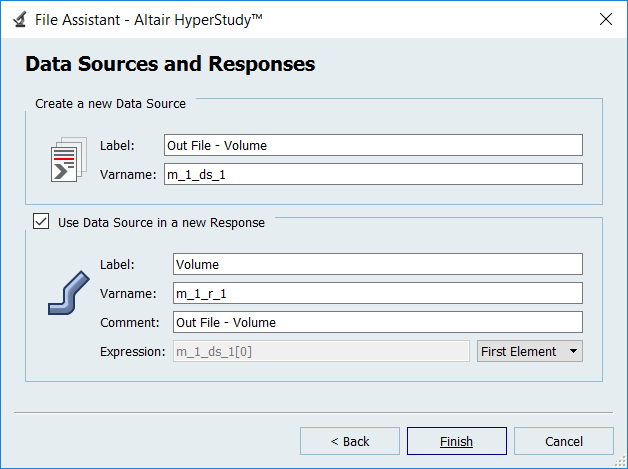Click the Response Label field containing Volume

[376, 264]
